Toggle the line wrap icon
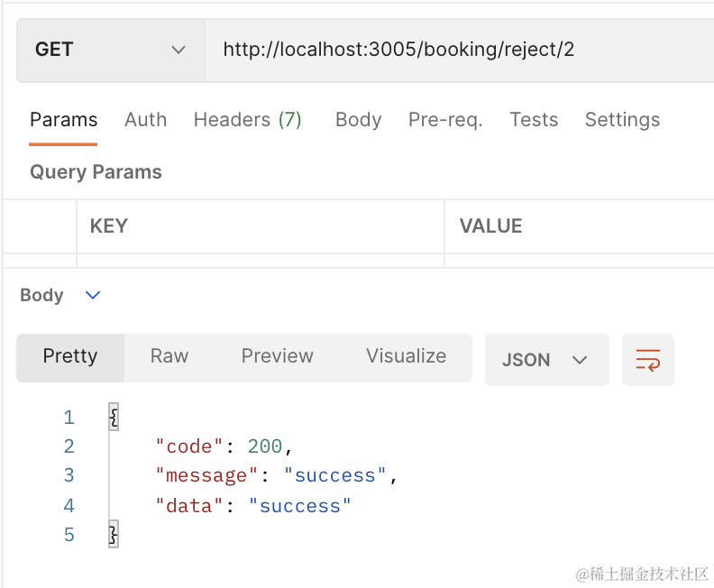 [x=647, y=360]
